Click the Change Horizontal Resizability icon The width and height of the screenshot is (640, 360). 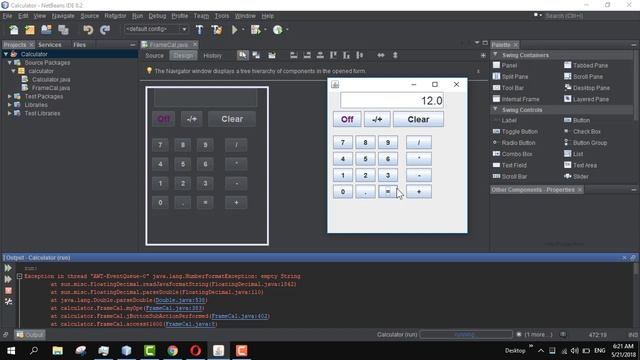pyautogui.click(x=381, y=55)
